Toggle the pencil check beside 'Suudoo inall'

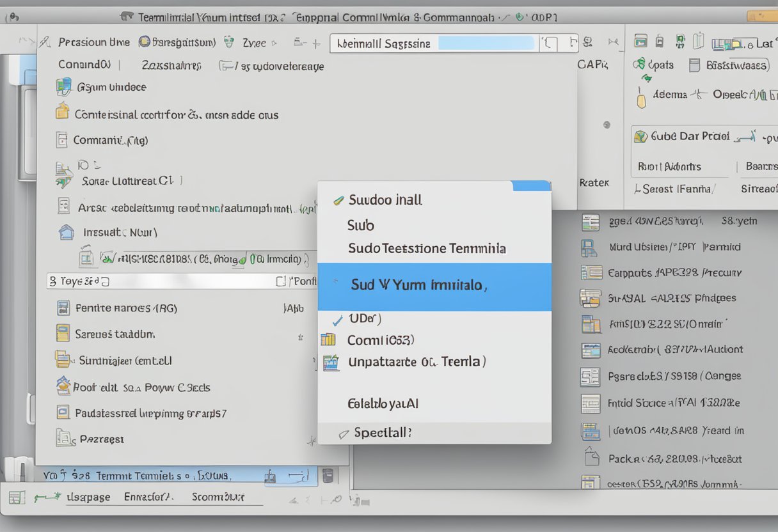click(x=337, y=199)
